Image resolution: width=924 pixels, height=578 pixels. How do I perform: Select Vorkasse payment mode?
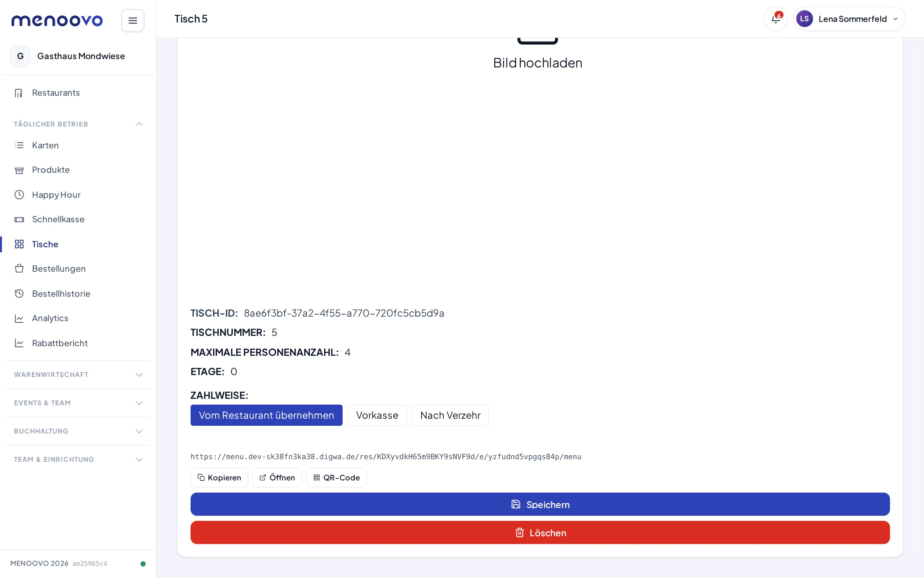tap(377, 415)
